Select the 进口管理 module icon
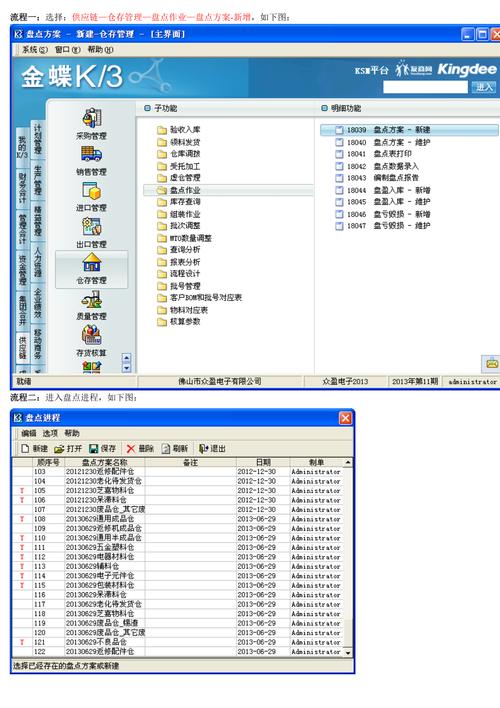Image resolution: width=500 pixels, height=708 pixels. coord(92,191)
